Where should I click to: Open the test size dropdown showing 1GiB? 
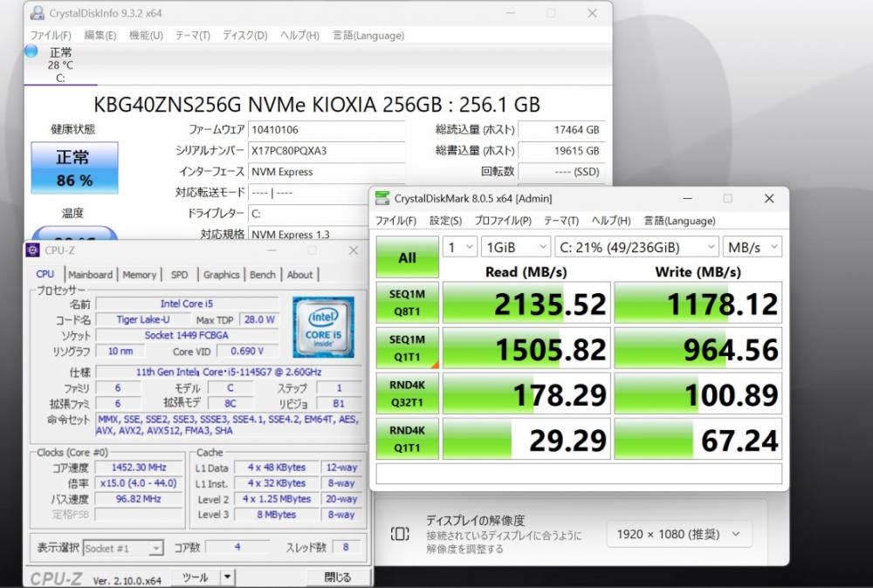[516, 247]
